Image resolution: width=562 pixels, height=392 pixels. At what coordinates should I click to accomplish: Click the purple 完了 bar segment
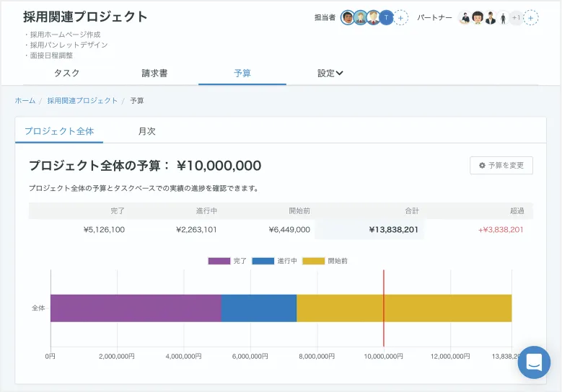tap(136, 308)
